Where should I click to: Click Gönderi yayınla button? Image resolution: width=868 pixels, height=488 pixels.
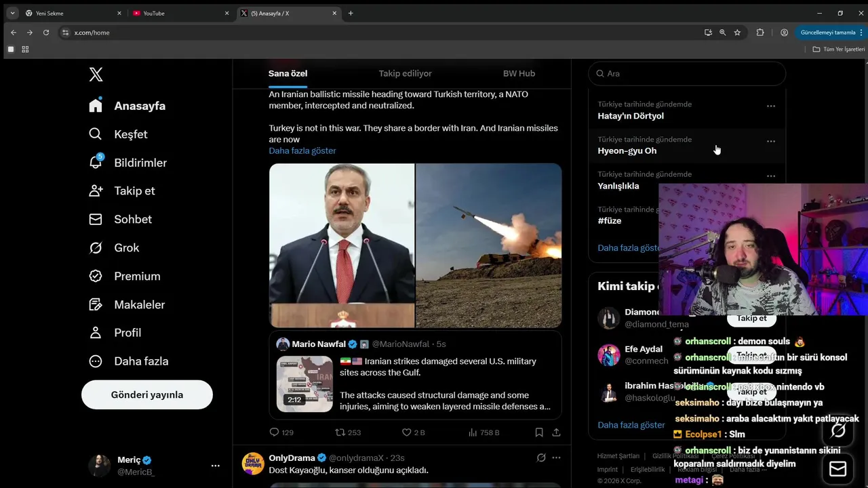[147, 394]
